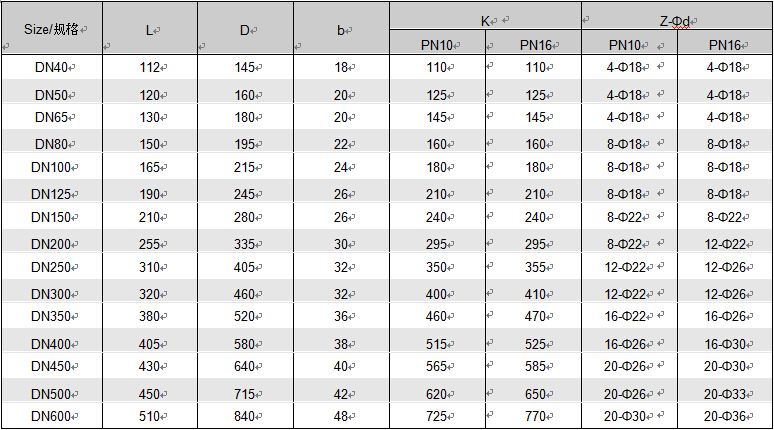The width and height of the screenshot is (774, 430).
Task: Click the 20-Φ36 cell
Action: pyautogui.click(x=725, y=416)
